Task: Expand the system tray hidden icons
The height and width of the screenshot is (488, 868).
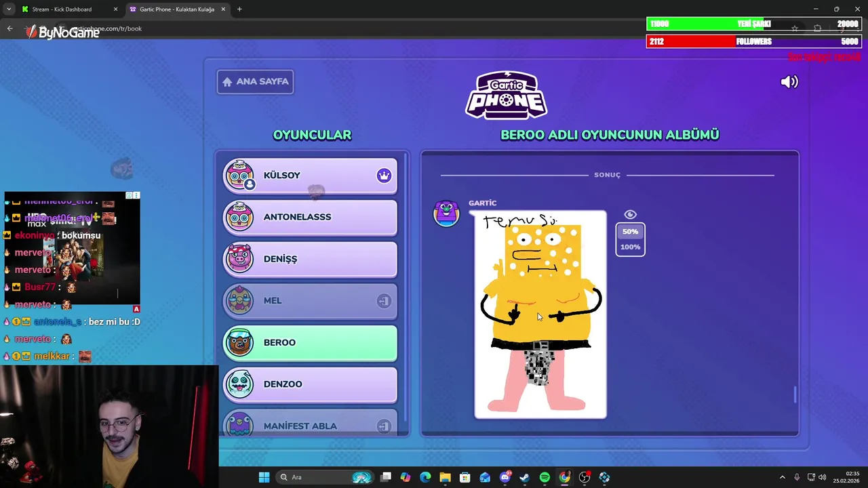Action: click(782, 477)
